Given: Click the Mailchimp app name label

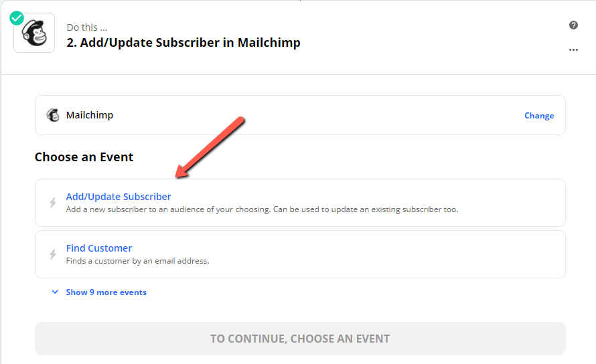Looking at the screenshot, I should (x=90, y=115).
